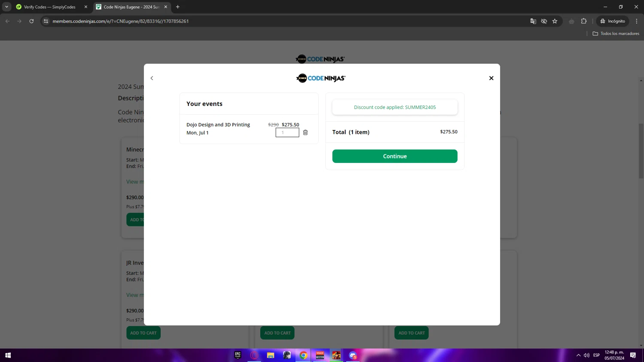The height and width of the screenshot is (362, 644).
Task: Click the "Total (1 item)" label
Action: [351, 132]
